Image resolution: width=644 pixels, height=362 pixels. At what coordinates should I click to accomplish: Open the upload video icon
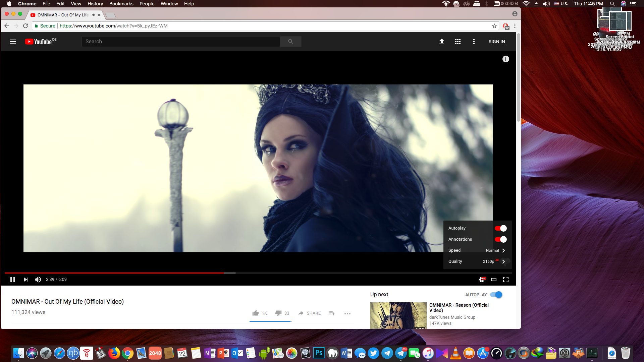[442, 42]
